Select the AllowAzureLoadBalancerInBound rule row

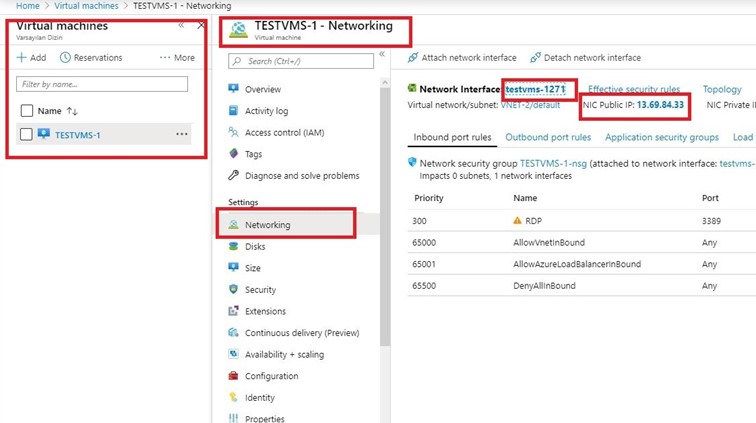point(581,264)
